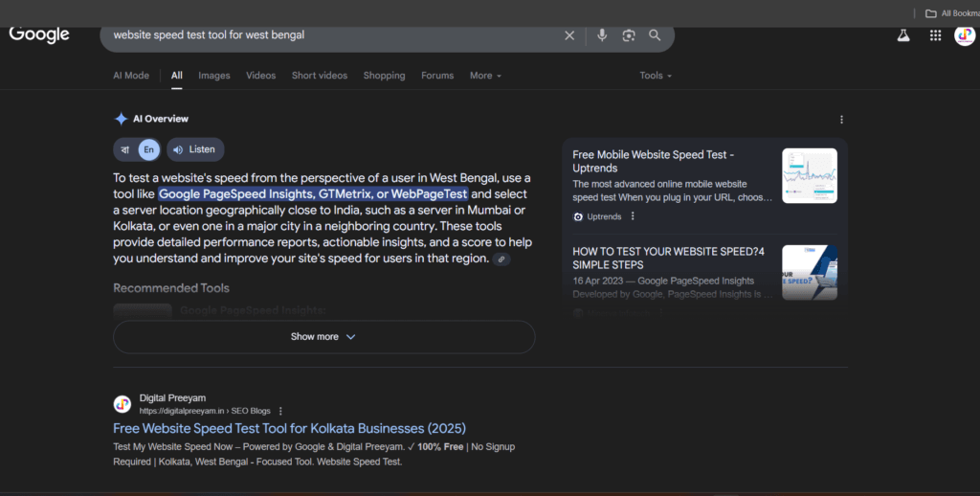Viewport: 980px width, 496px height.
Task: Start voice search with microphone icon
Action: pyautogui.click(x=602, y=35)
